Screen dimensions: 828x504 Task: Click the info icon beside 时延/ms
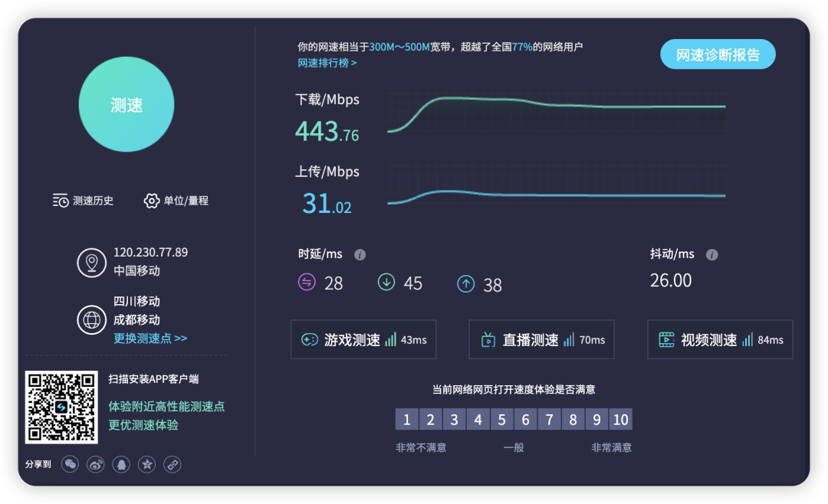coord(360,254)
